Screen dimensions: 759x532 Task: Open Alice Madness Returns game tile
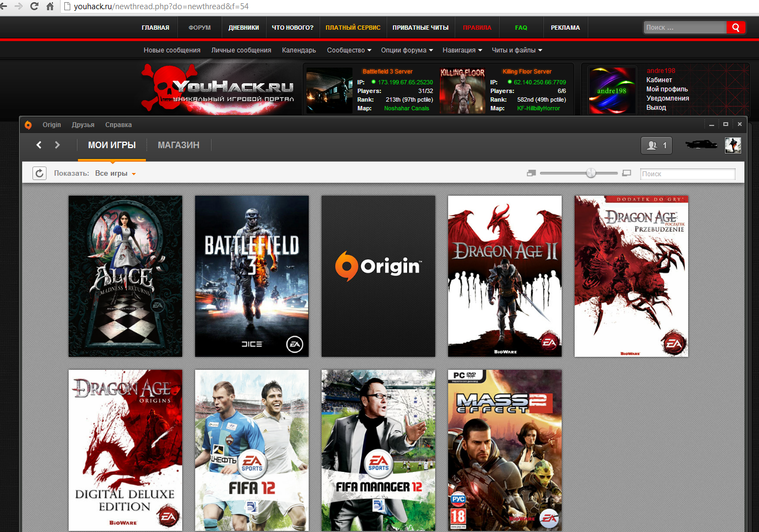125,276
